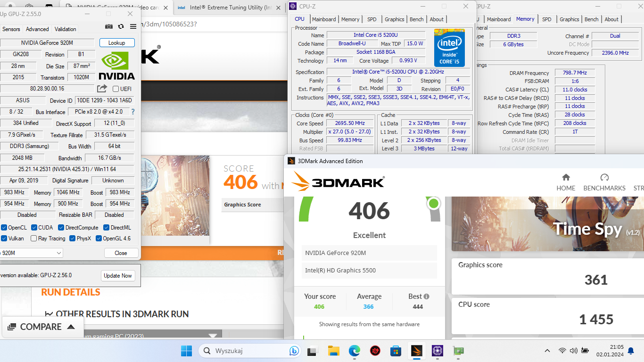Toggle the OpenCL checkbox
This screenshot has width=644, height=362.
4,228
